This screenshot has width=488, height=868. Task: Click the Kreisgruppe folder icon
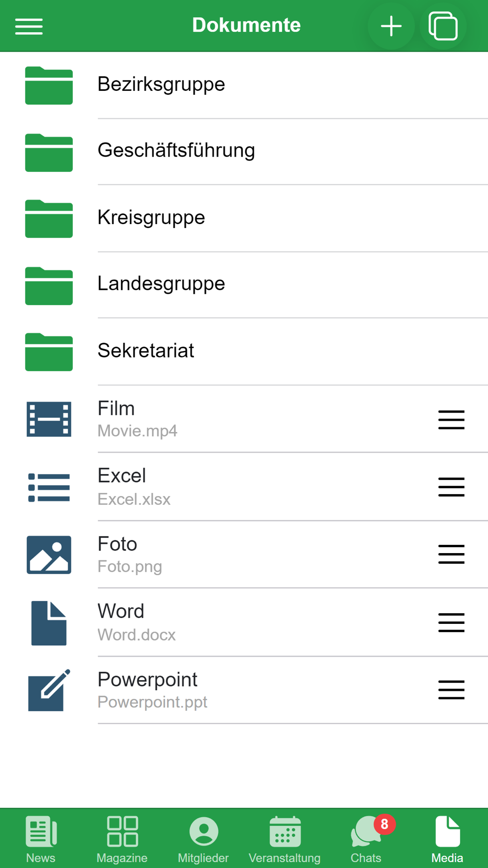pos(49,219)
